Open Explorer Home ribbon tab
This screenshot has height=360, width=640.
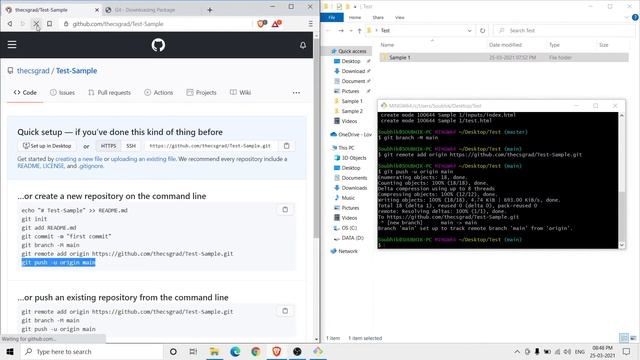tap(355, 17)
